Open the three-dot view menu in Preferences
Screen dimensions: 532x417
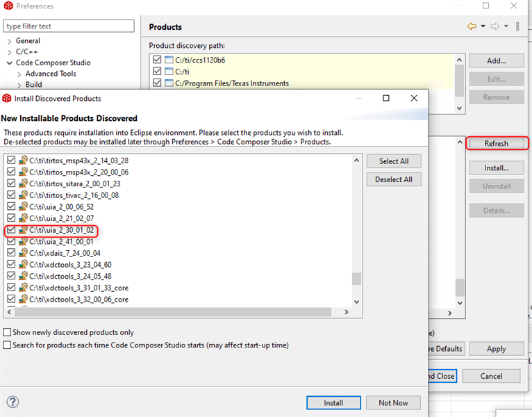pyautogui.click(x=517, y=26)
